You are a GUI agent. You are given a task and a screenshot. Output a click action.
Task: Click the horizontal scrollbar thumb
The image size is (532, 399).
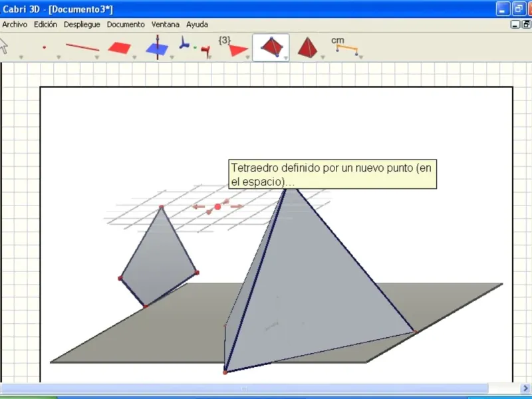[244, 388]
